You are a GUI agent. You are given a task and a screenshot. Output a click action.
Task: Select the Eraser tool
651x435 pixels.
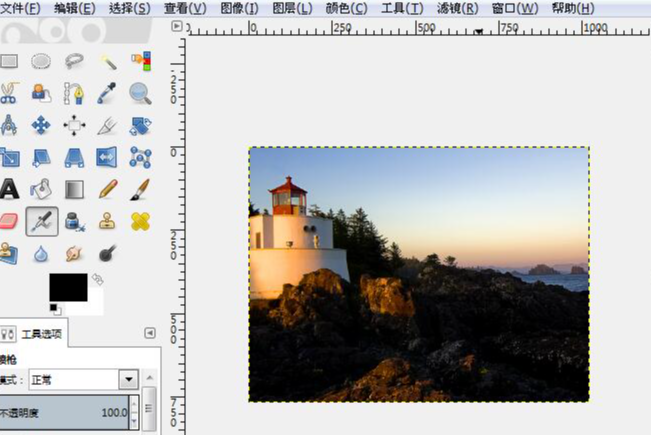coord(9,220)
